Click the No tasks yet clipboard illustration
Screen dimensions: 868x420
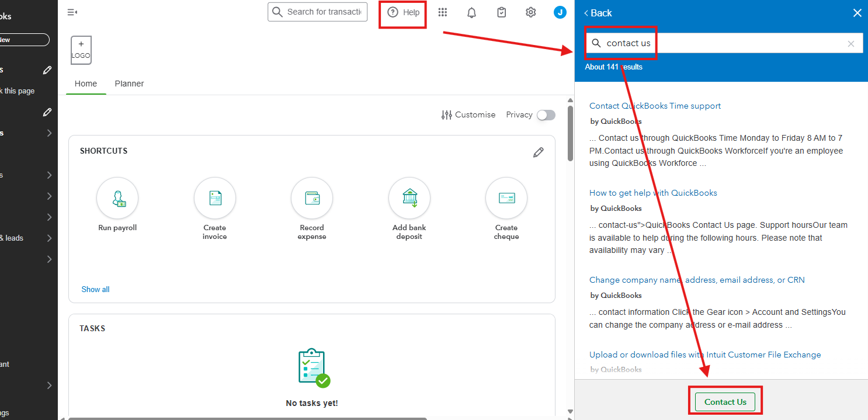(x=313, y=368)
